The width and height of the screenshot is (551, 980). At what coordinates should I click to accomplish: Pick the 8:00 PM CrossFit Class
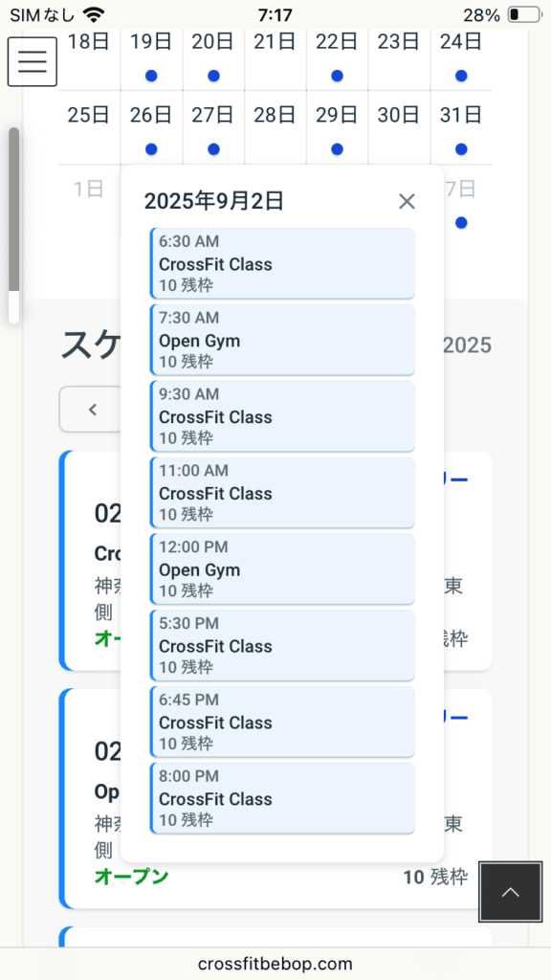282,797
